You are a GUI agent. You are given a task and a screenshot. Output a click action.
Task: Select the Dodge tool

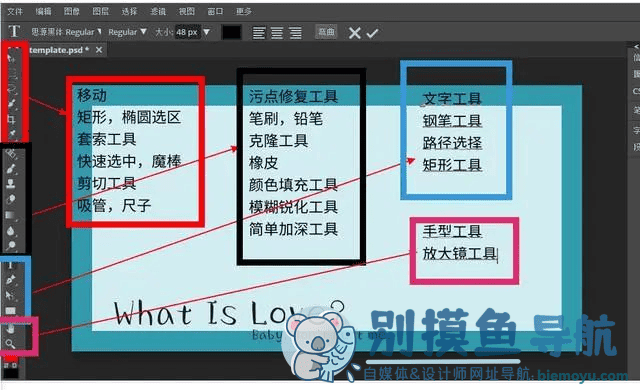(x=11, y=245)
